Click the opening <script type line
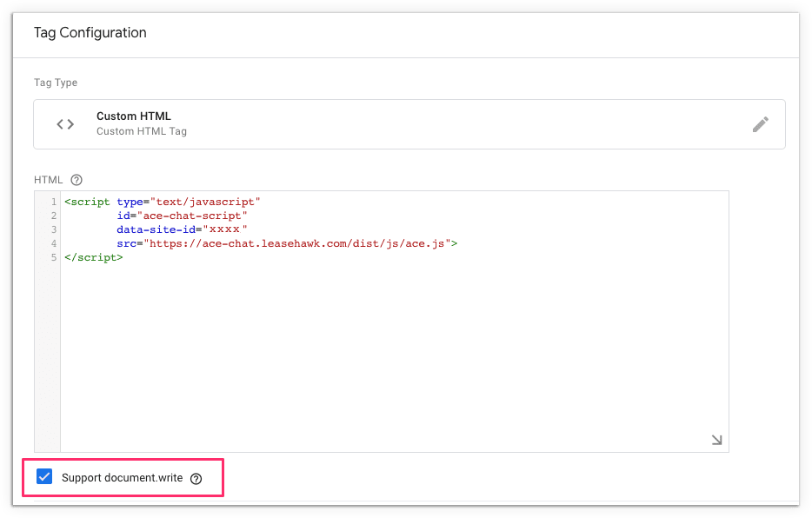This screenshot has width=812, height=518. pos(162,202)
